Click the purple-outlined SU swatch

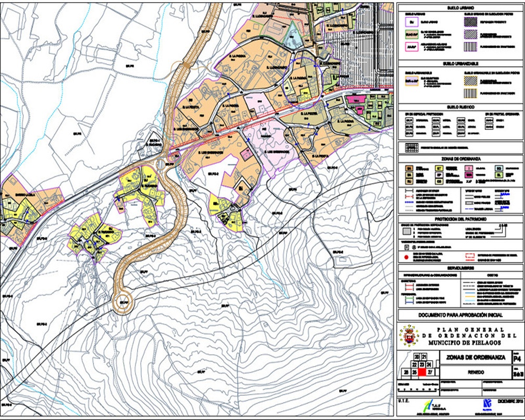point(412,22)
